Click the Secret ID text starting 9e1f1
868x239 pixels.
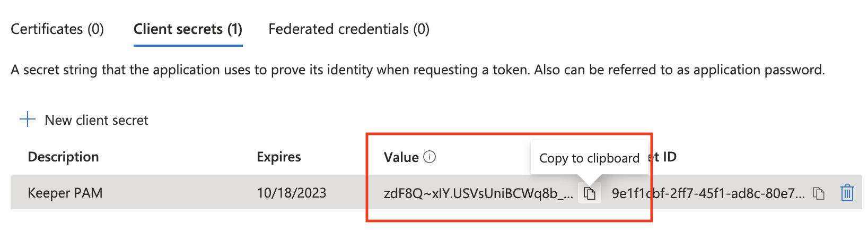click(x=708, y=193)
